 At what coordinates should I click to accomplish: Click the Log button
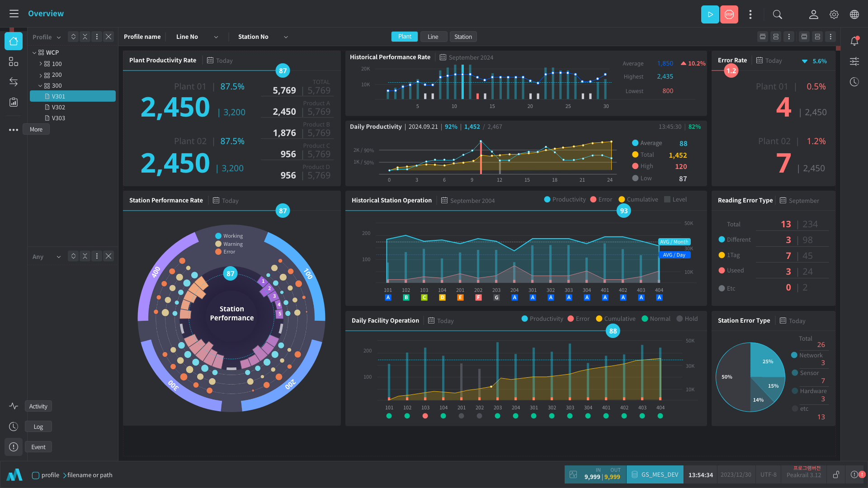pos(38,427)
